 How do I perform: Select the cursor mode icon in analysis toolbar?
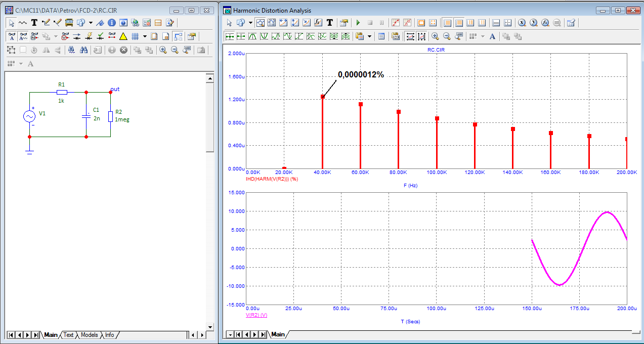(x=272, y=22)
